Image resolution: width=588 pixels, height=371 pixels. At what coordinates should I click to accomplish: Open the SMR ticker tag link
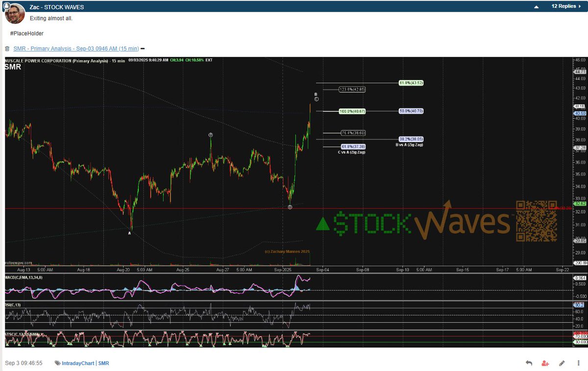(103, 363)
